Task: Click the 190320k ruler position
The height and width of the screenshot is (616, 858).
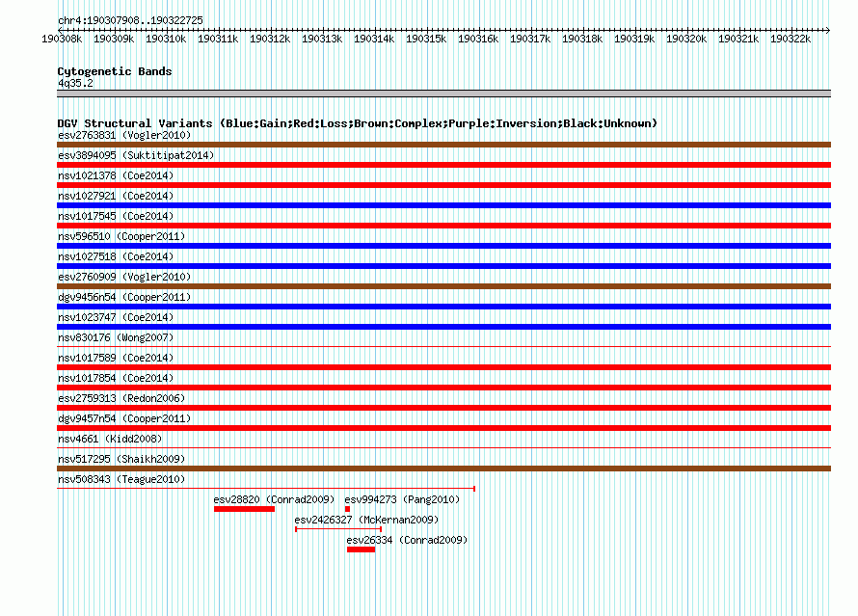Action: [x=686, y=39]
